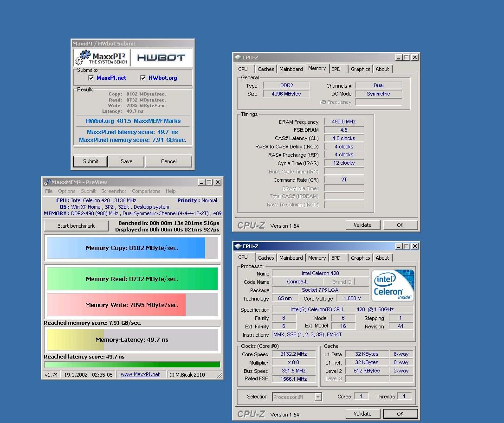Screen dimensions: 504x423
Task: Open the Help menu in MaxxMEM
Action: coord(171,191)
